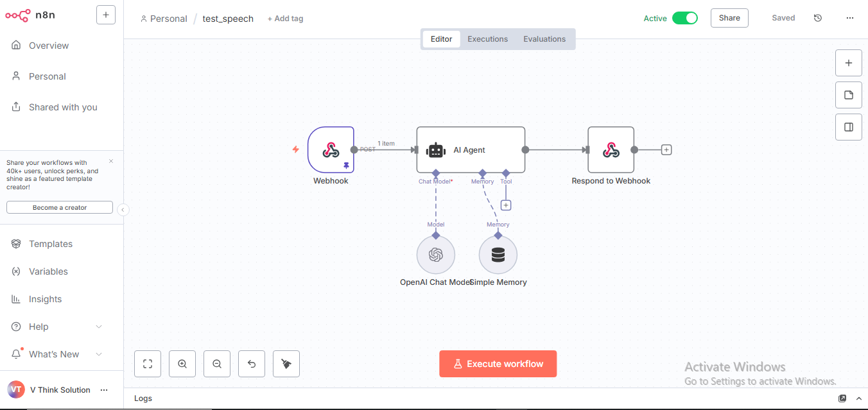Open the Webhook trigger node
This screenshot has width=868, height=410.
point(331,150)
